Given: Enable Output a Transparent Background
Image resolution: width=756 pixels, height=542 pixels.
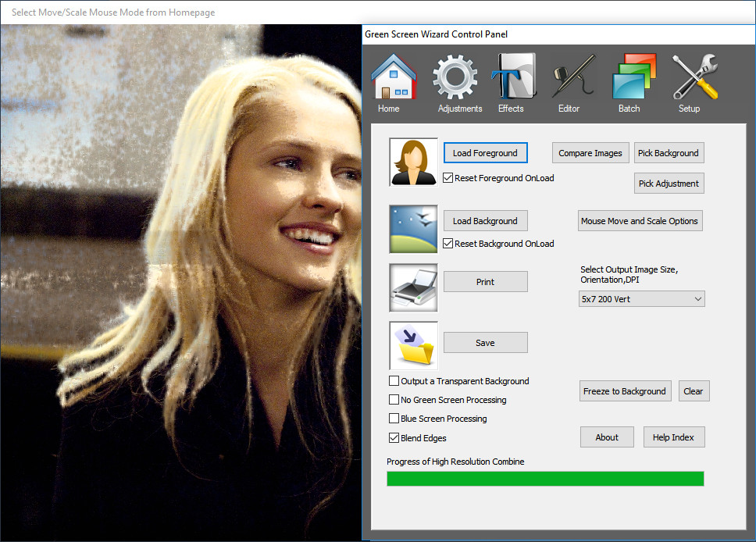Looking at the screenshot, I should coord(394,381).
